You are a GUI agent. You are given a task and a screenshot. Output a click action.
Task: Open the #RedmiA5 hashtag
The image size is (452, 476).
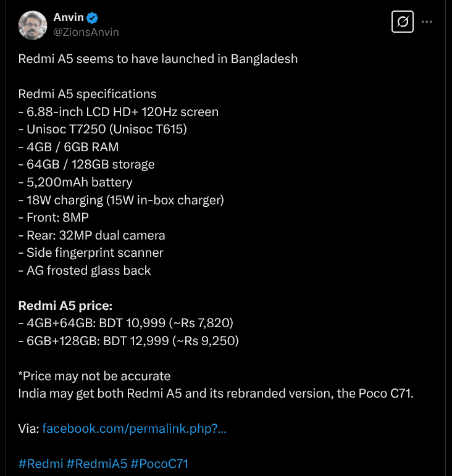(97, 464)
